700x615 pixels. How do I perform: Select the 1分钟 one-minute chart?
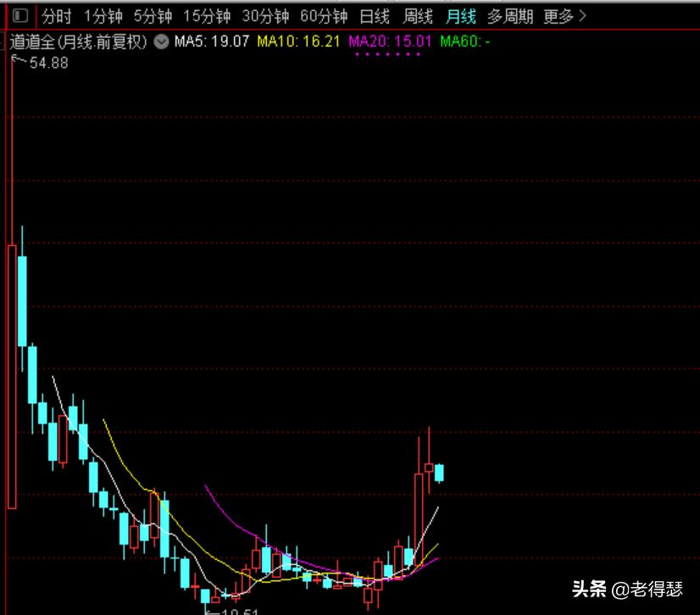[101, 14]
